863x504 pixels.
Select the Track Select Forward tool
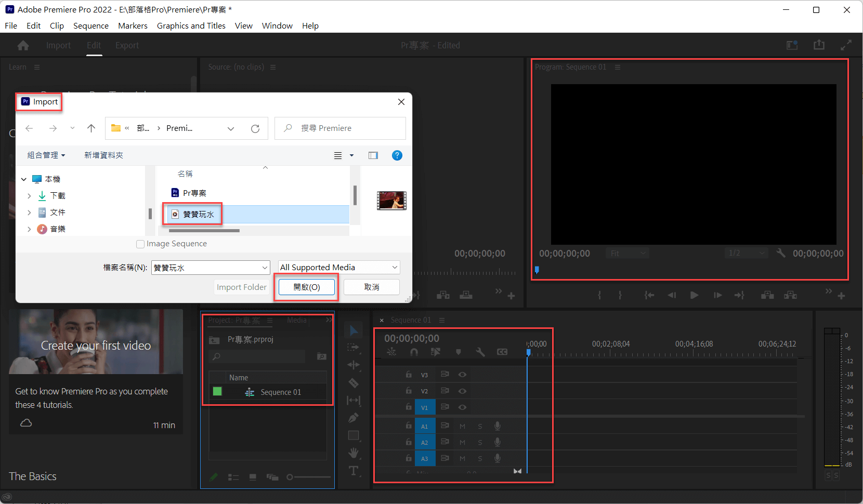point(354,347)
